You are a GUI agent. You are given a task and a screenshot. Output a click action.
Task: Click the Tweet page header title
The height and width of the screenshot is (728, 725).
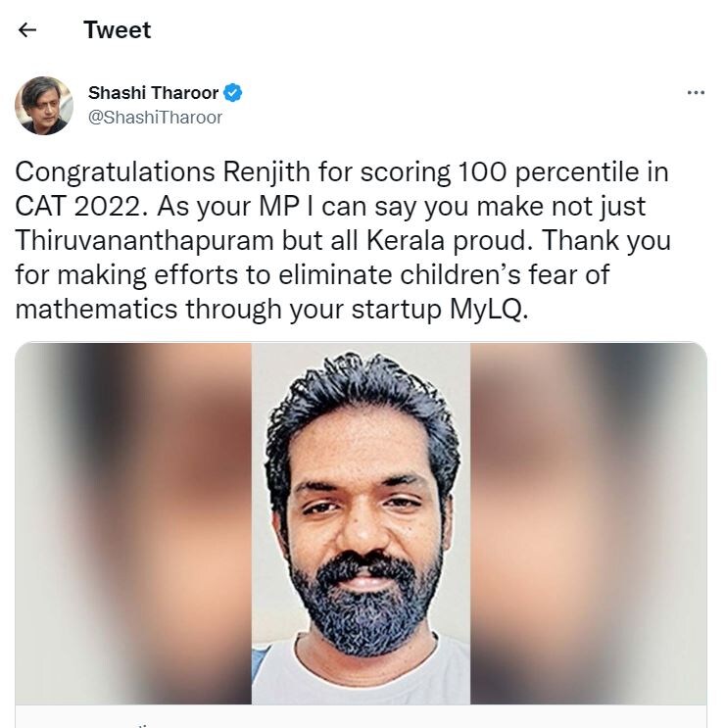[x=117, y=30]
